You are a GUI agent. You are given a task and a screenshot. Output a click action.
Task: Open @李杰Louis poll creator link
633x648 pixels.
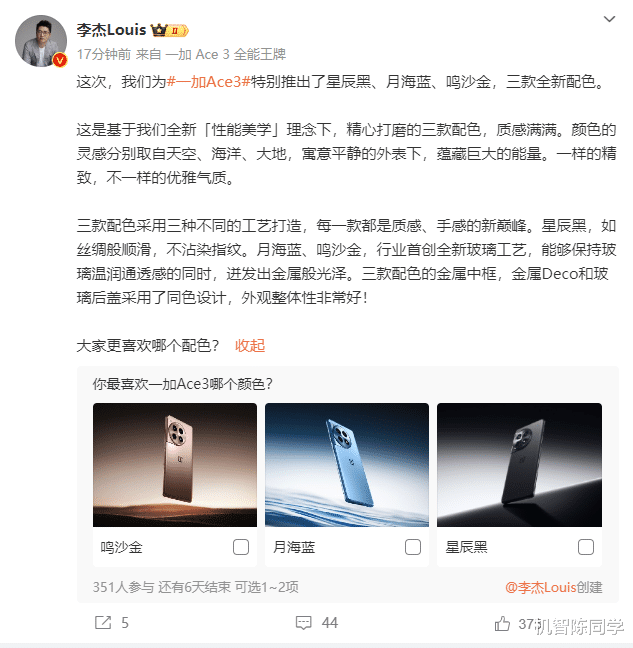pyautogui.click(x=540, y=587)
